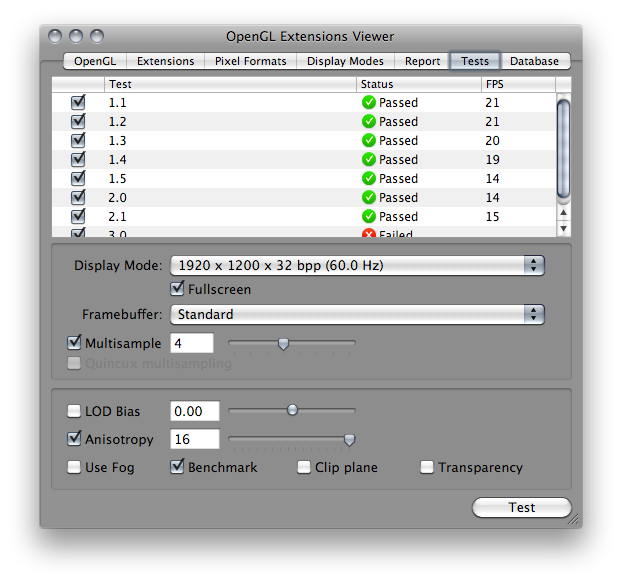Viewport: 622px width, 583px height.
Task: Turn off the Benchmark checkbox
Action: (x=177, y=467)
